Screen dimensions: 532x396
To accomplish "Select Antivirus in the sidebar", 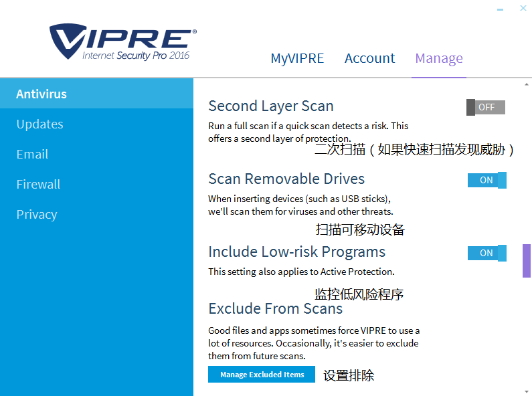I will [x=41, y=94].
